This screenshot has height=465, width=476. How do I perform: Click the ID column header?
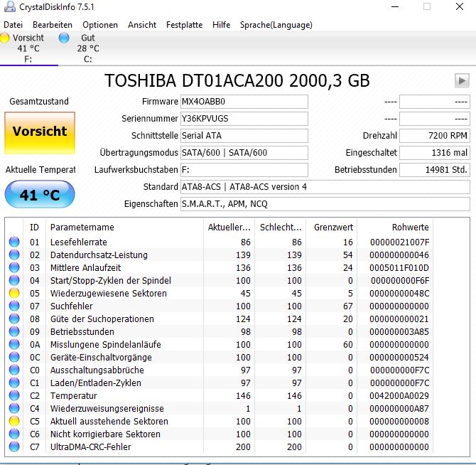point(34,228)
